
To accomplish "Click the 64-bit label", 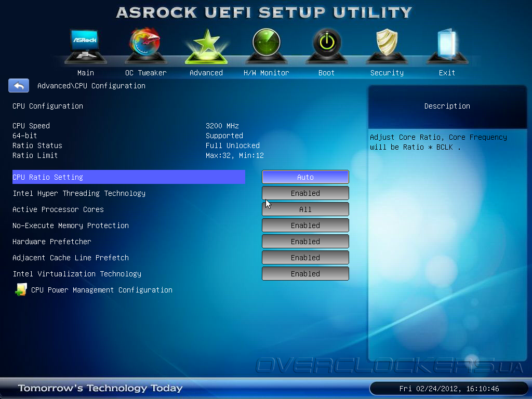I will point(25,136).
